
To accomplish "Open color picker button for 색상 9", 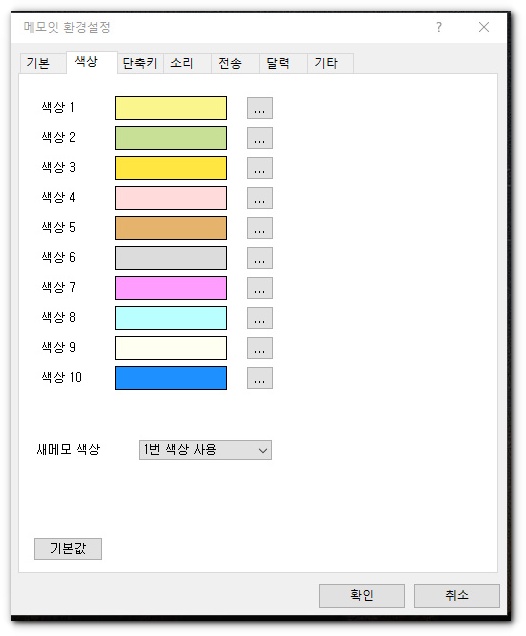I will (x=260, y=348).
